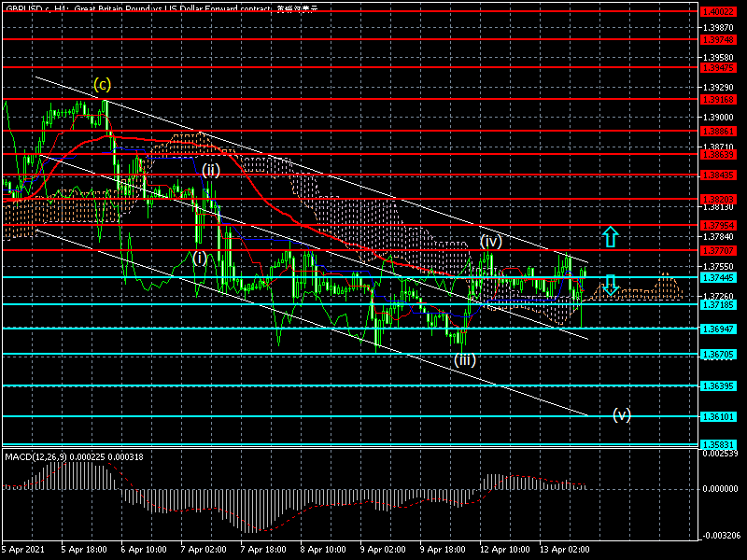Select the (i) wave label

pos(200,257)
